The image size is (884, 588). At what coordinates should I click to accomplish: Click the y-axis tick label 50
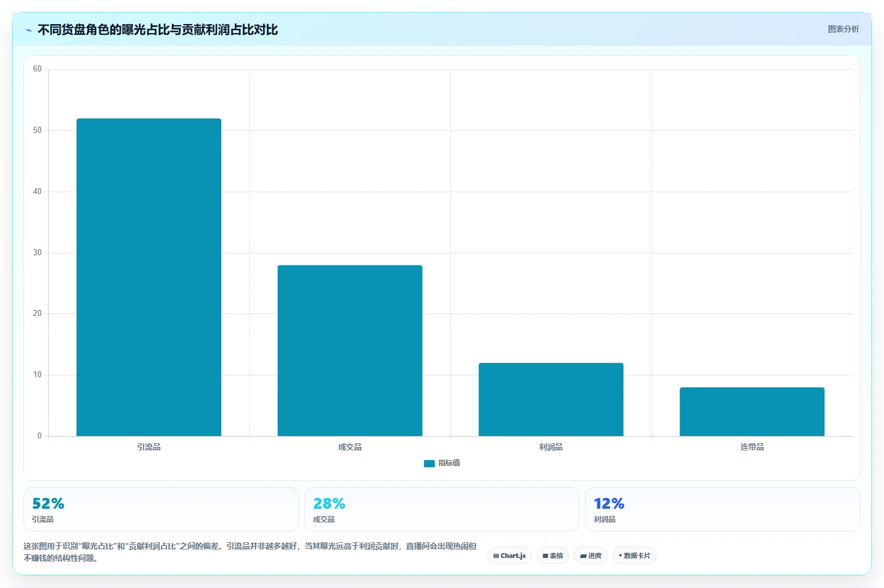[37, 130]
